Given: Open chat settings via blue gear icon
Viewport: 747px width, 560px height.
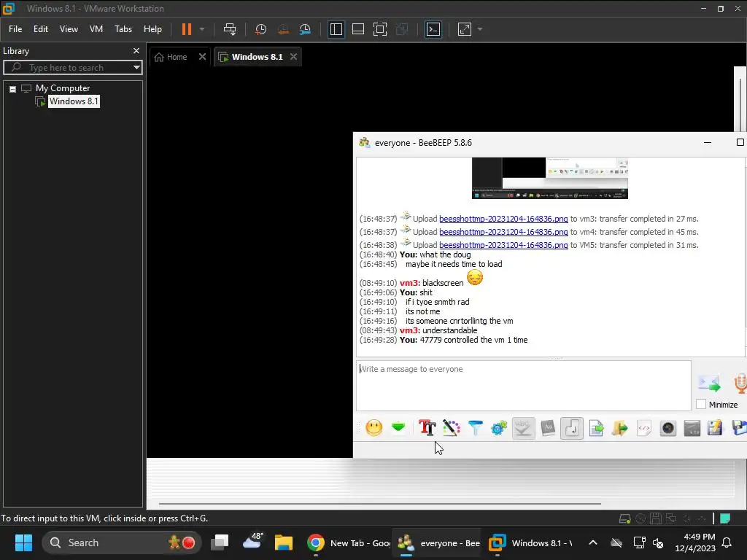Looking at the screenshot, I should 499,427.
